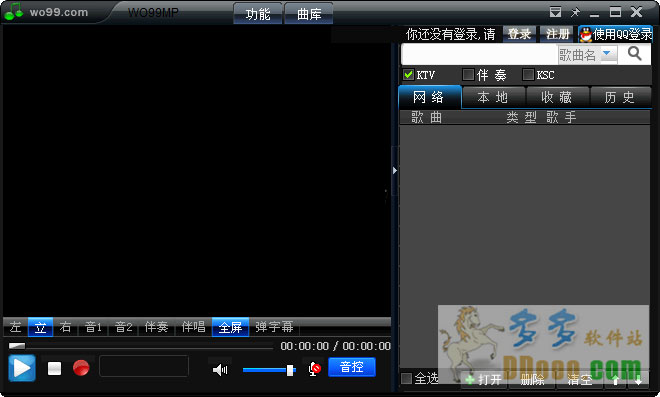Switch to the 收藏 favorites tab
Image resolution: width=660 pixels, height=397 pixels.
tap(557, 97)
